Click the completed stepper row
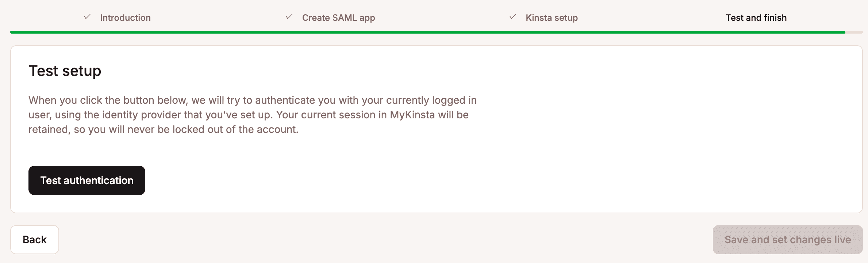 434,18
